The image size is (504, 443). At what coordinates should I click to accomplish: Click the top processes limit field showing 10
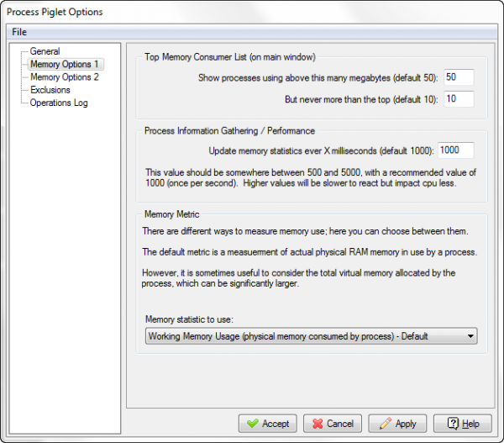click(459, 99)
